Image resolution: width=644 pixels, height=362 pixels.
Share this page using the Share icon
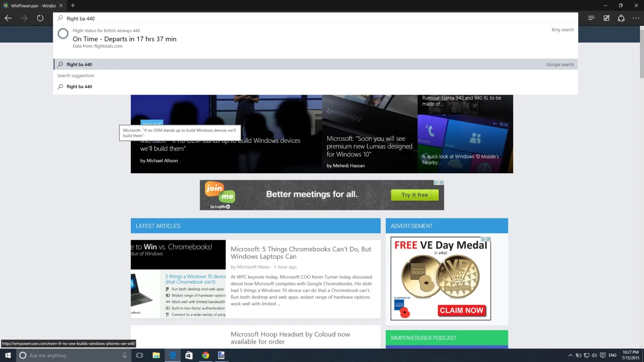[621, 18]
